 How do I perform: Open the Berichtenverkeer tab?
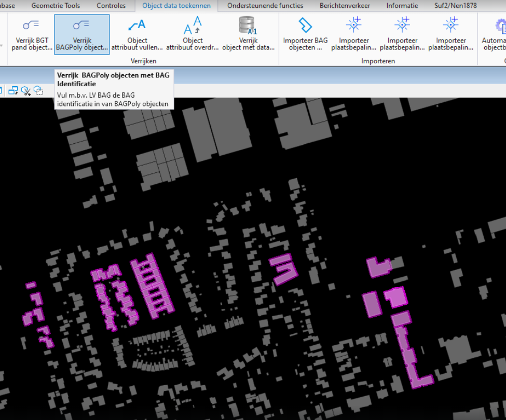(x=345, y=6)
